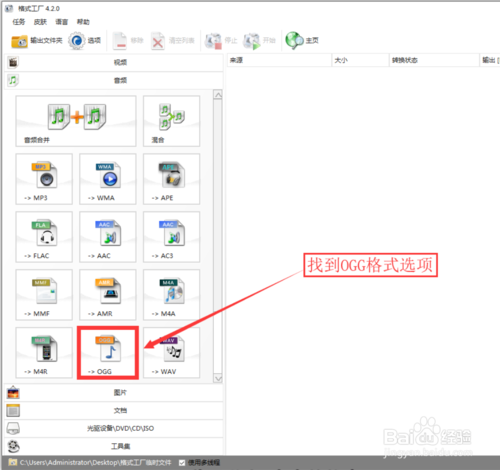Image resolution: width=500 pixels, height=470 pixels.
Task: Choose the -> AMR conversion icon
Action: [108, 295]
